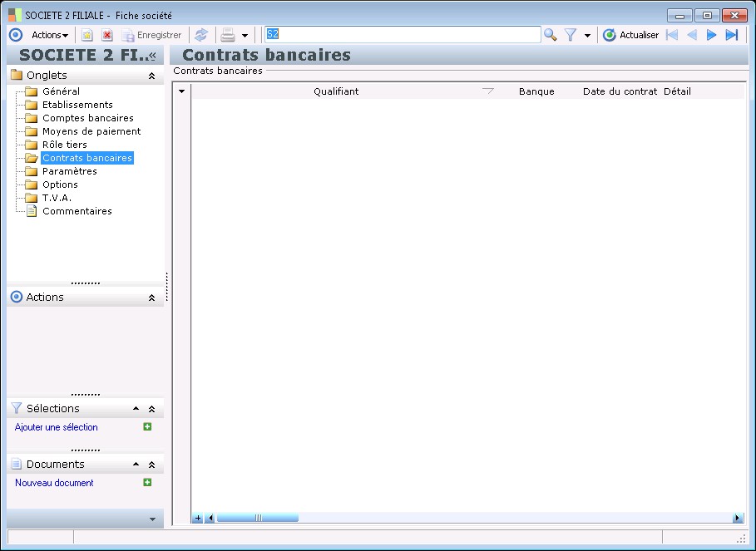Screen dimensions: 756x551
Task: Click the horizontal scrollbar left arrow
Action: click(210, 519)
